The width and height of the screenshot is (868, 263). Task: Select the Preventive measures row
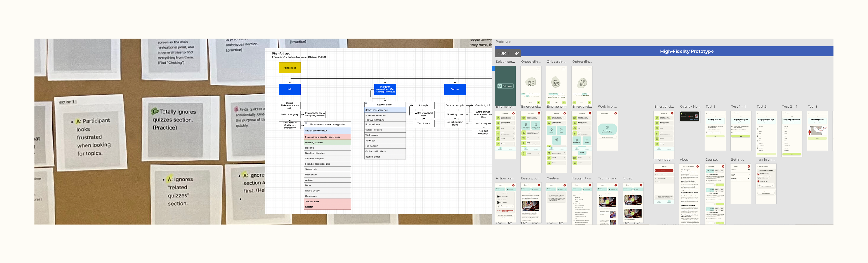(x=385, y=115)
